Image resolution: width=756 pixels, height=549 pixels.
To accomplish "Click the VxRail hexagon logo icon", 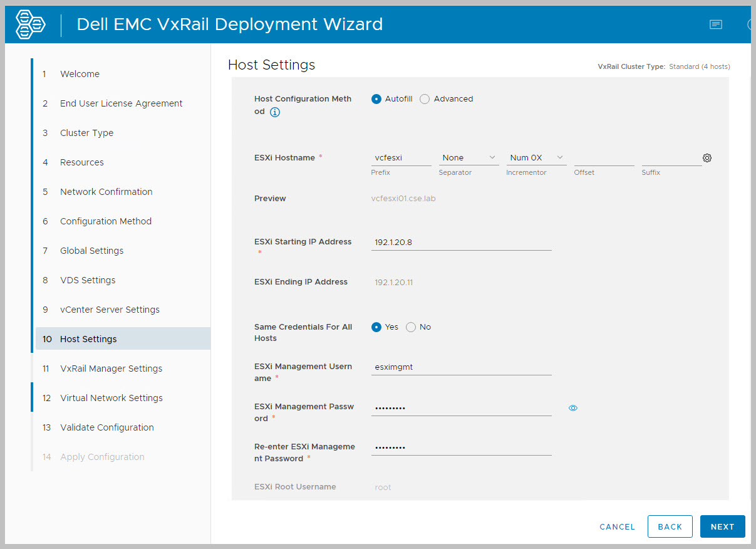I will pos(31,24).
